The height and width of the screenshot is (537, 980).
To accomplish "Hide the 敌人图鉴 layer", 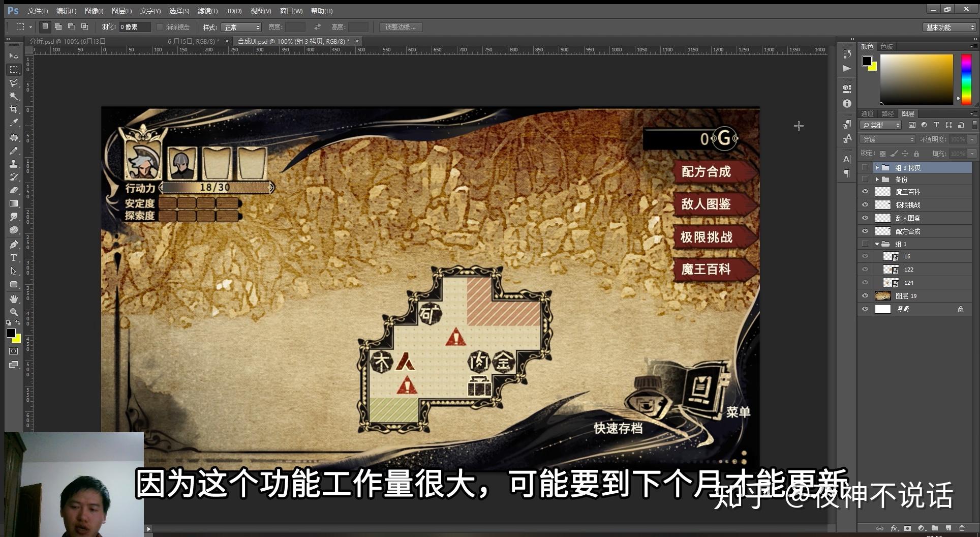I will [x=865, y=218].
